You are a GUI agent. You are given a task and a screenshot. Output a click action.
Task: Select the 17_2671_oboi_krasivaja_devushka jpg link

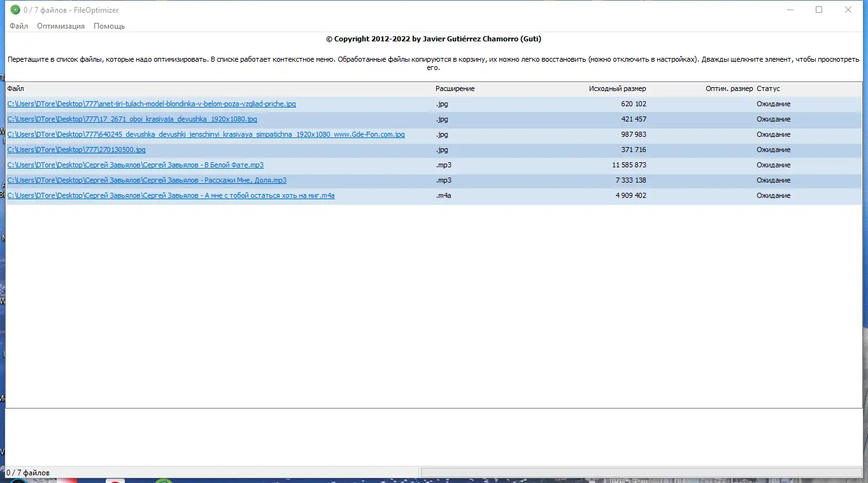click(132, 119)
